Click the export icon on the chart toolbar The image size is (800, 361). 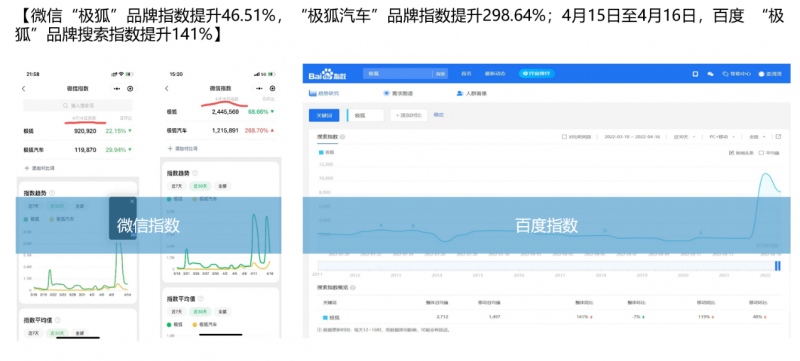(778, 136)
